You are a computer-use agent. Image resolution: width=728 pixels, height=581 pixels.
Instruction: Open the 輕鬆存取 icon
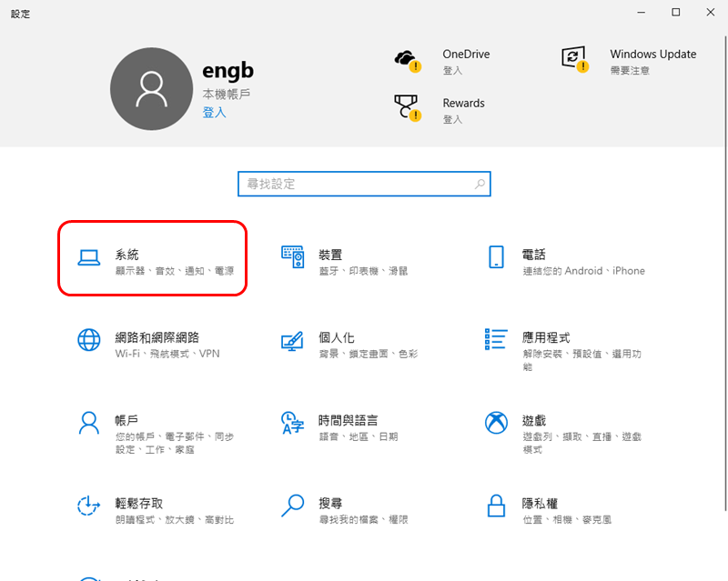(x=88, y=506)
